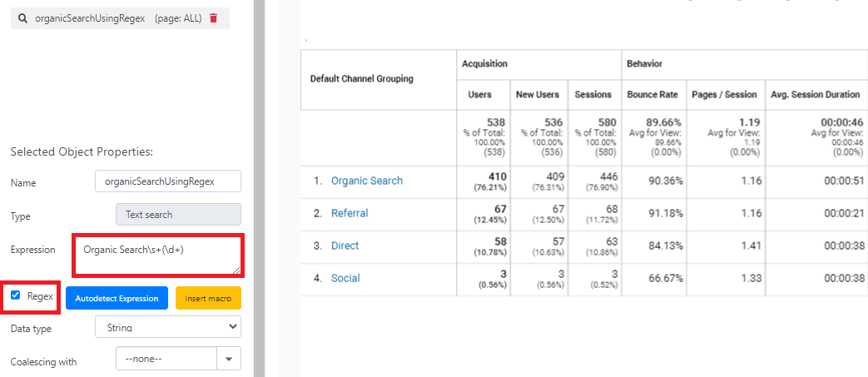Screen dimensions: 868x377
Task: Click into the Expression text area
Action: tap(158, 255)
